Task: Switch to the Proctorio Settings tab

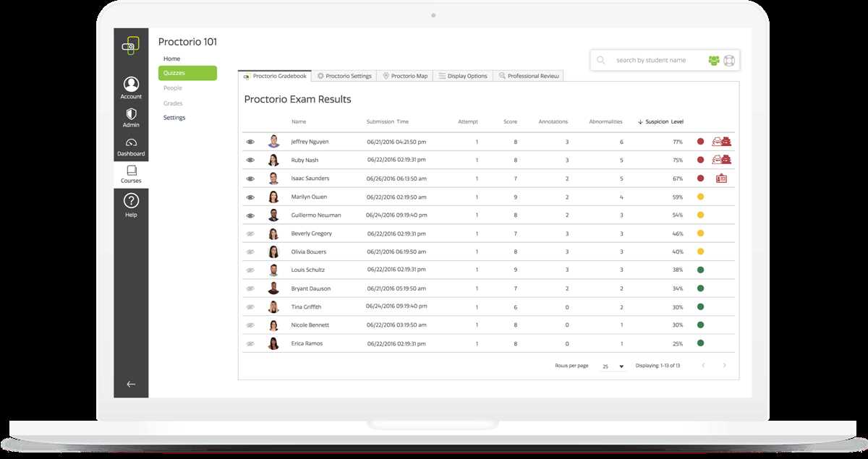Action: (x=344, y=76)
